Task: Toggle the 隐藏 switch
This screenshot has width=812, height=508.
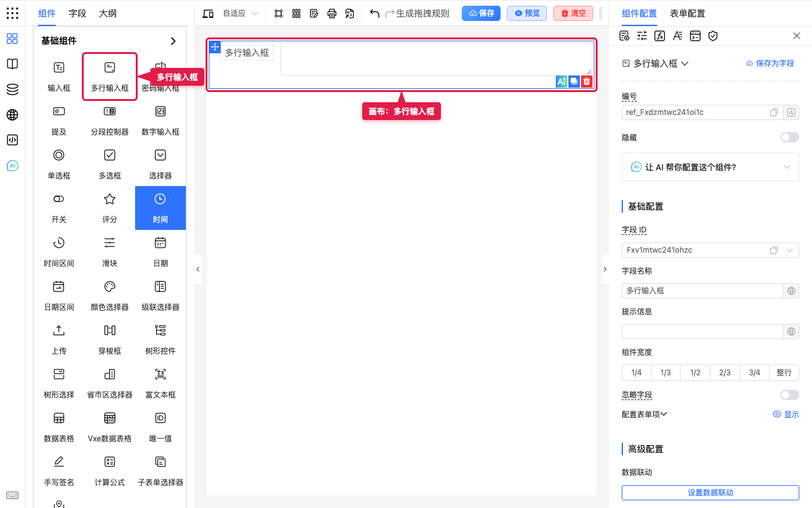Action: pos(790,137)
